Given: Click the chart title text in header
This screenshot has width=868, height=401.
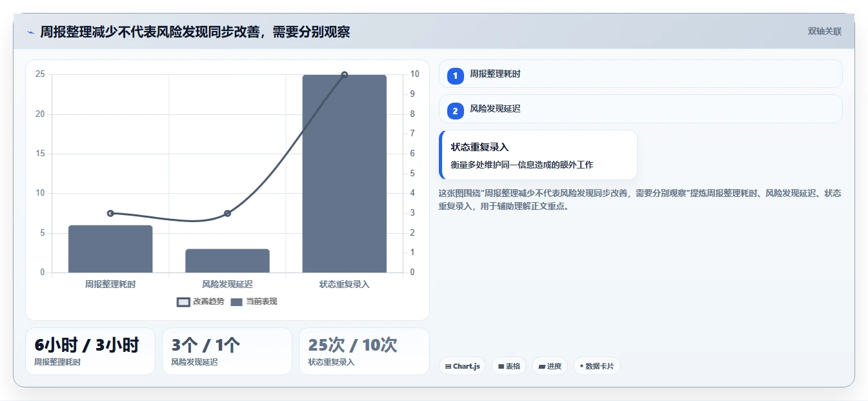Looking at the screenshot, I should (x=195, y=32).
